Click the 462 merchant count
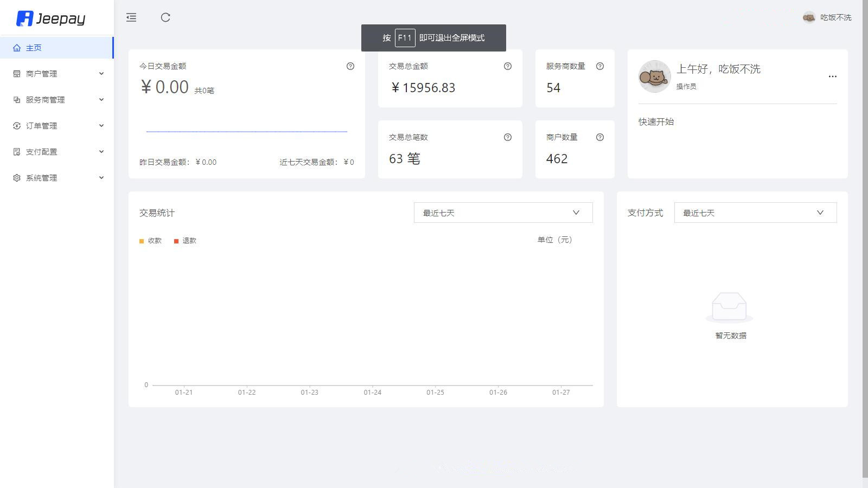 (x=557, y=159)
